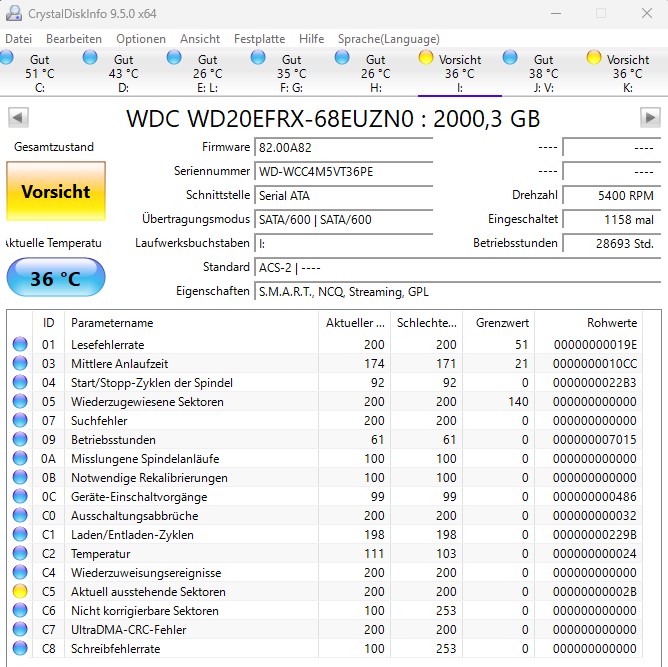Screen dimensions: 668x667
Task: Select drive D: at 43 °C
Action: pyautogui.click(x=122, y=72)
